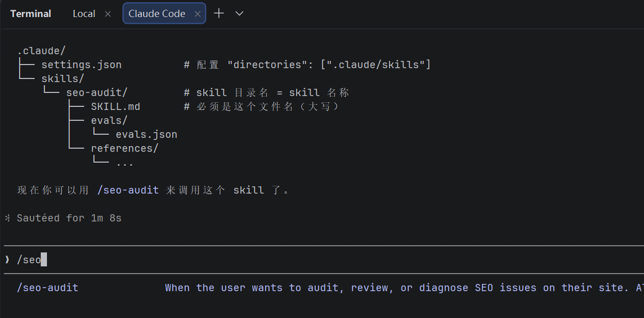Click the Sautéed status spinner icon
644x318 pixels.
[7, 218]
